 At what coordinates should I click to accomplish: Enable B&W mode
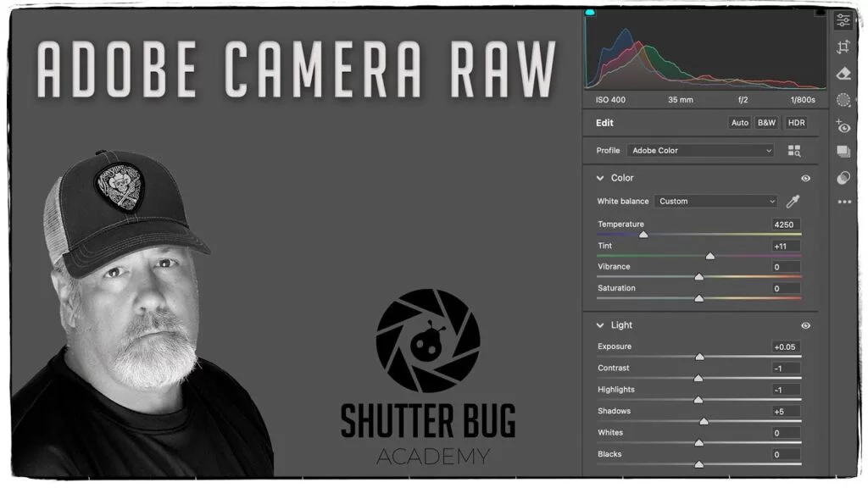click(765, 122)
